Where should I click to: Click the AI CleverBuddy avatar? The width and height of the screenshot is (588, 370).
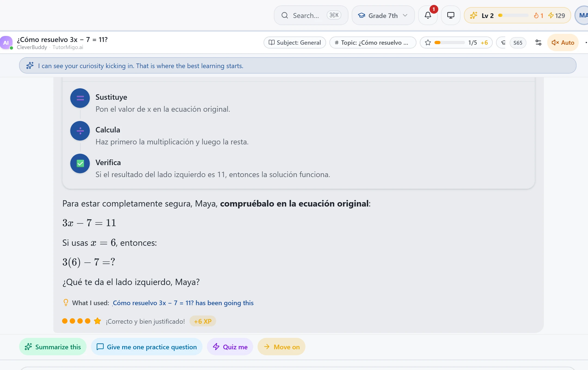[6, 43]
